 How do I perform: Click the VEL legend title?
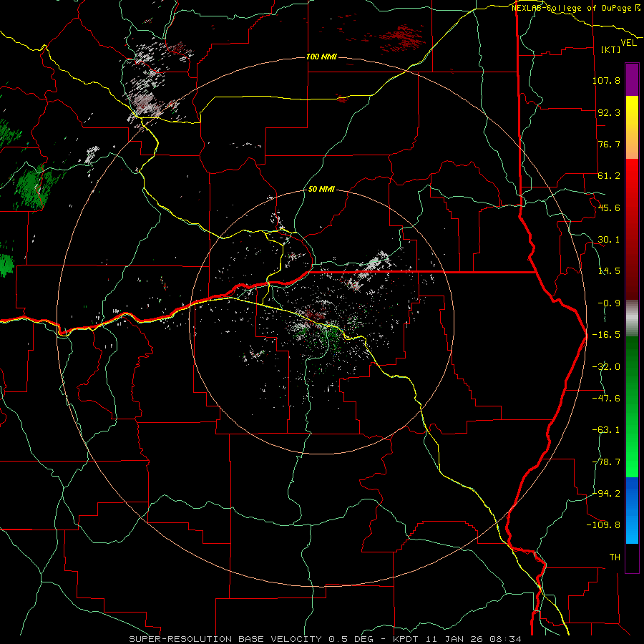tap(629, 43)
